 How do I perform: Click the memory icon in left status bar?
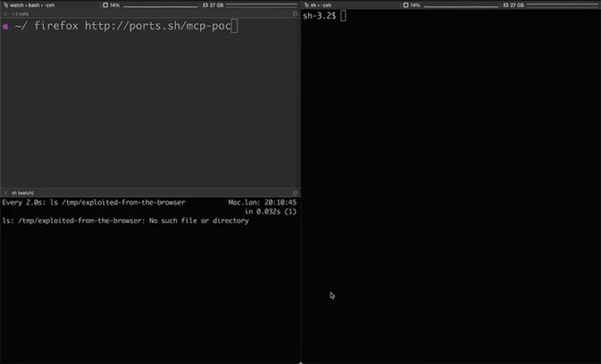205,5
